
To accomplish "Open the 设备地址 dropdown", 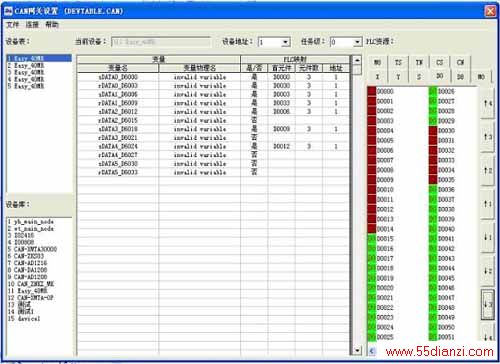I will [x=286, y=42].
